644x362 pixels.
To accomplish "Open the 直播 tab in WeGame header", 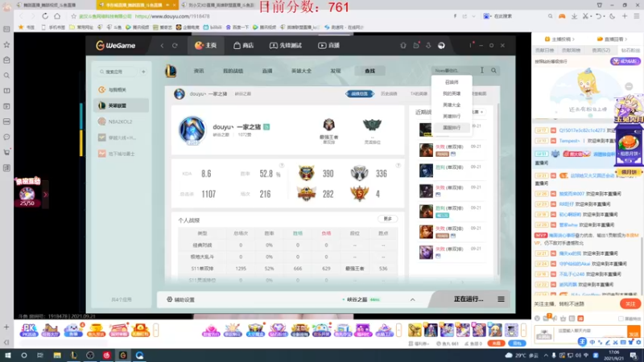I will tap(328, 45).
